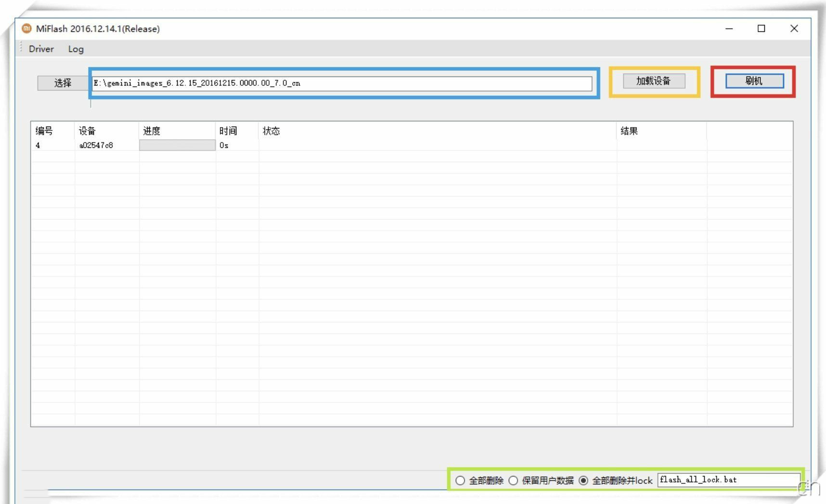Image resolution: width=826 pixels, height=504 pixels.
Task: Open the Driver menu
Action: click(41, 49)
